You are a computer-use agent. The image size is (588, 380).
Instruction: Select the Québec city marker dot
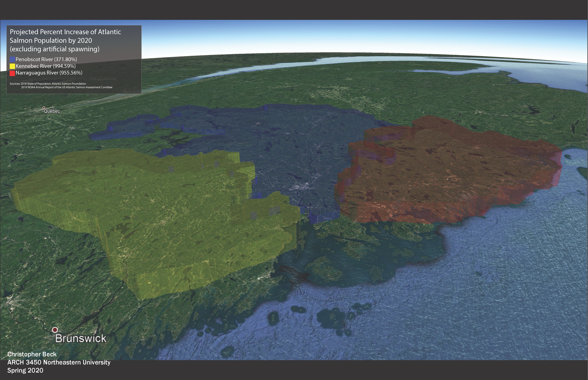(x=44, y=108)
